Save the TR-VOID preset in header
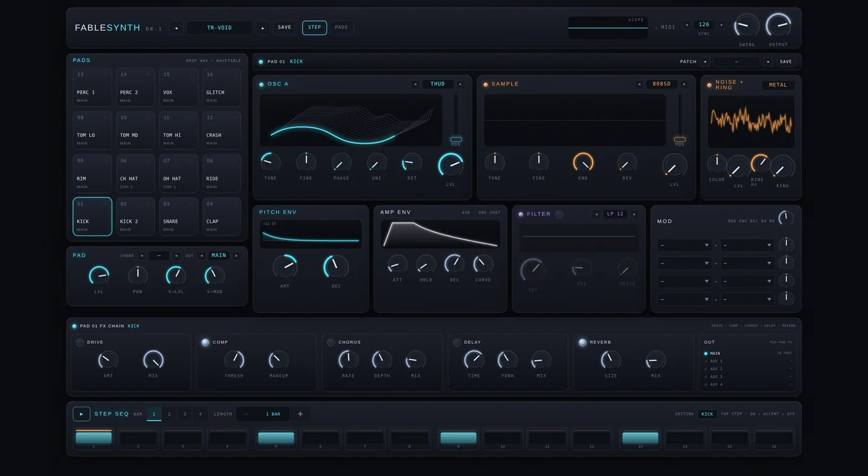868x476 pixels. [x=285, y=28]
